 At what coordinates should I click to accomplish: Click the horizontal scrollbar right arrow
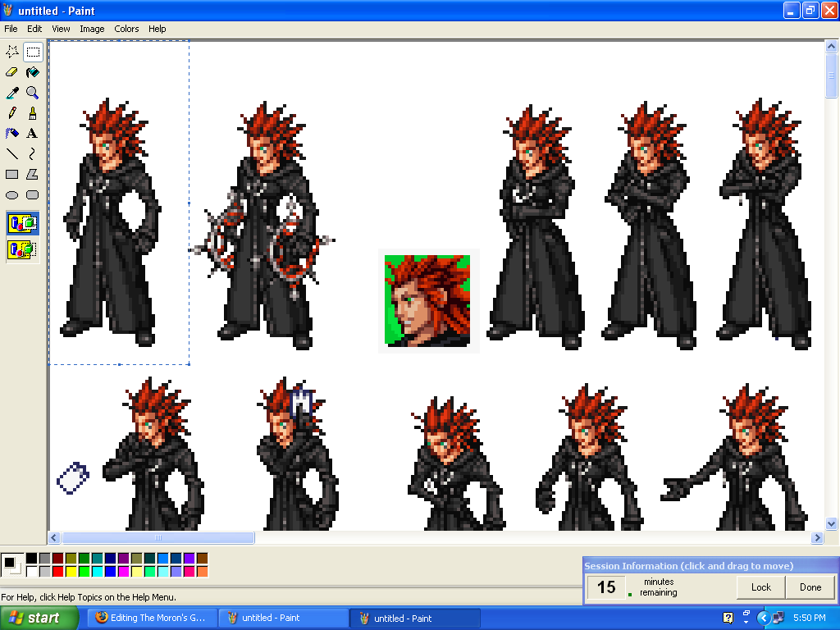pyautogui.click(x=817, y=538)
